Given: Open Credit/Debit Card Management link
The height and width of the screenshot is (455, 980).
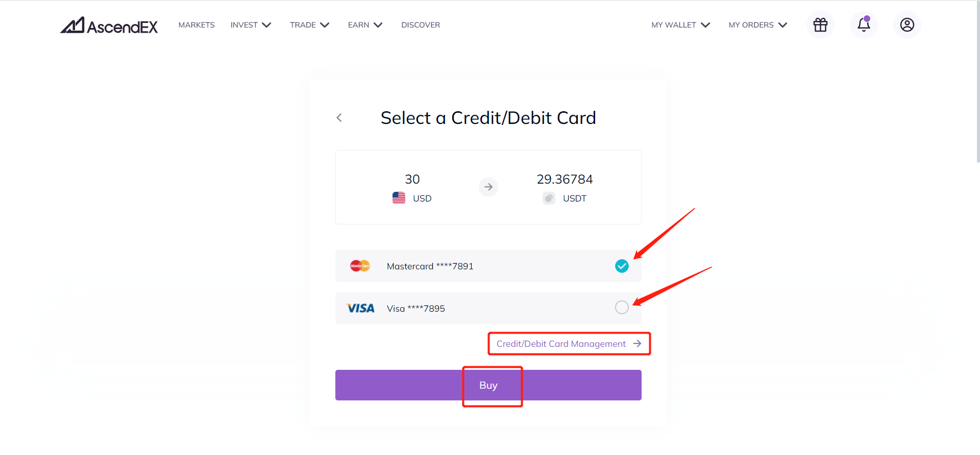Looking at the screenshot, I should point(569,344).
